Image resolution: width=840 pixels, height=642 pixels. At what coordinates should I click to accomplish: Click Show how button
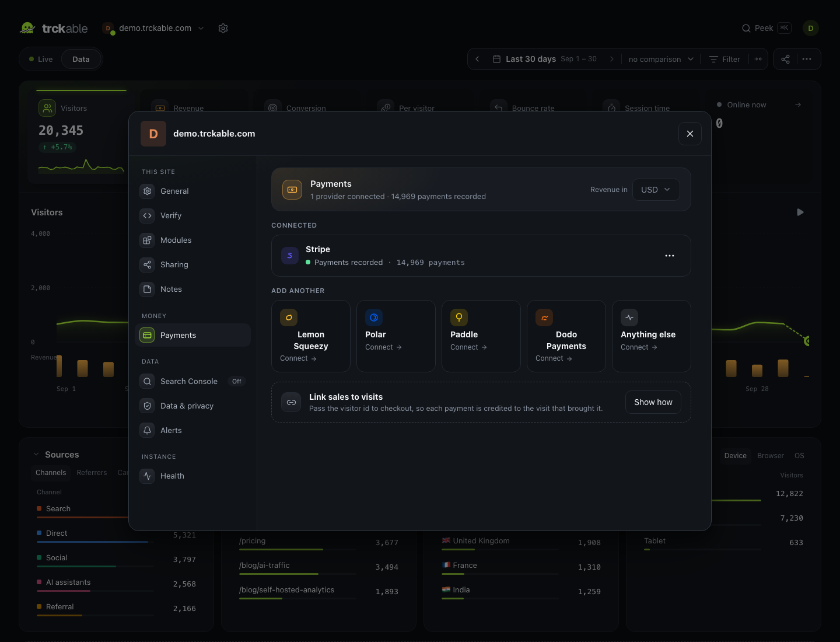(653, 402)
